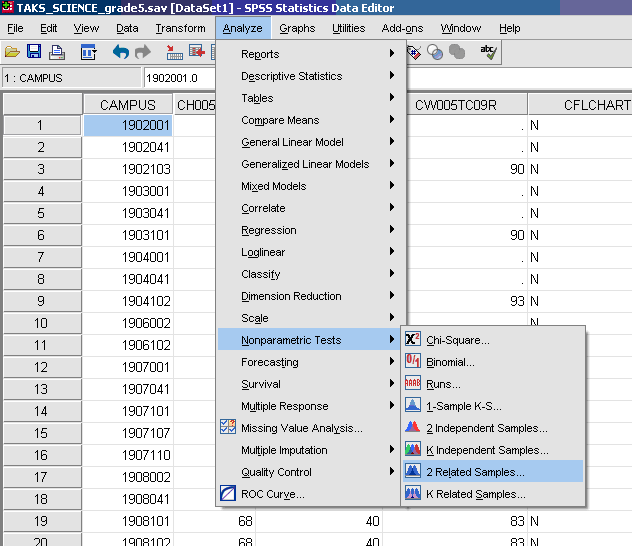The image size is (632, 546).
Task: Click the Spell check 'abc' toolbar icon
Action: point(488,52)
